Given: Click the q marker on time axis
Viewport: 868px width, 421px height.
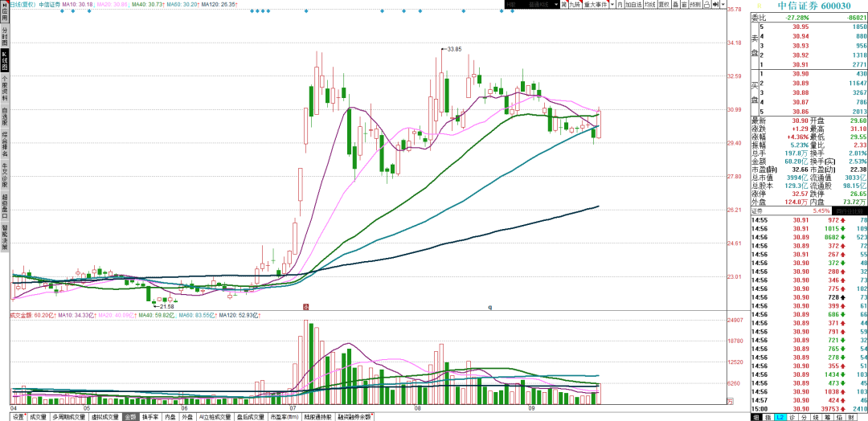Looking at the screenshot, I should click(490, 306).
